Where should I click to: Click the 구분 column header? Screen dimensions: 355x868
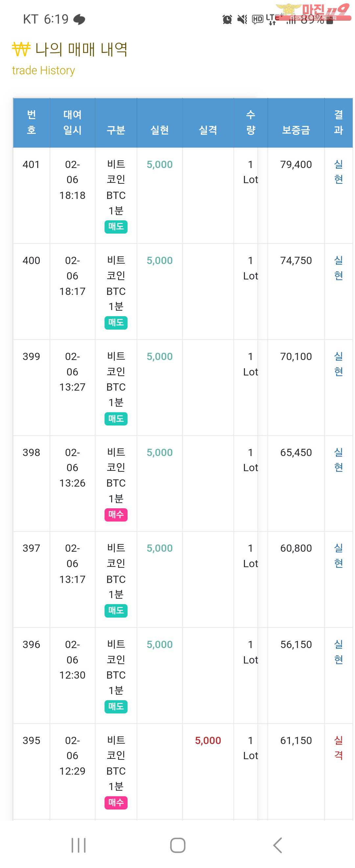click(x=116, y=130)
